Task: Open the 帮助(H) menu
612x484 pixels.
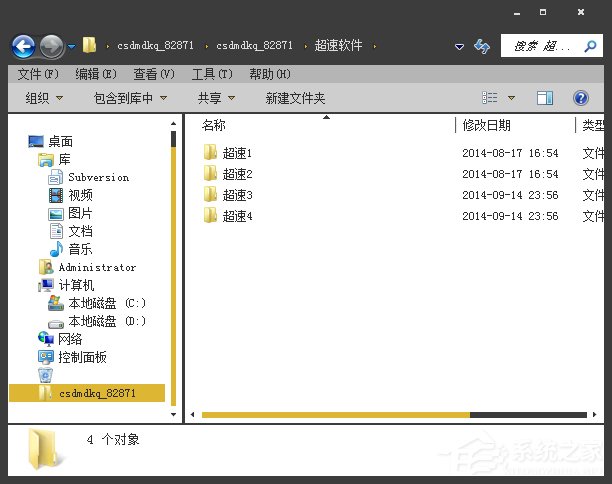Action: [270, 74]
